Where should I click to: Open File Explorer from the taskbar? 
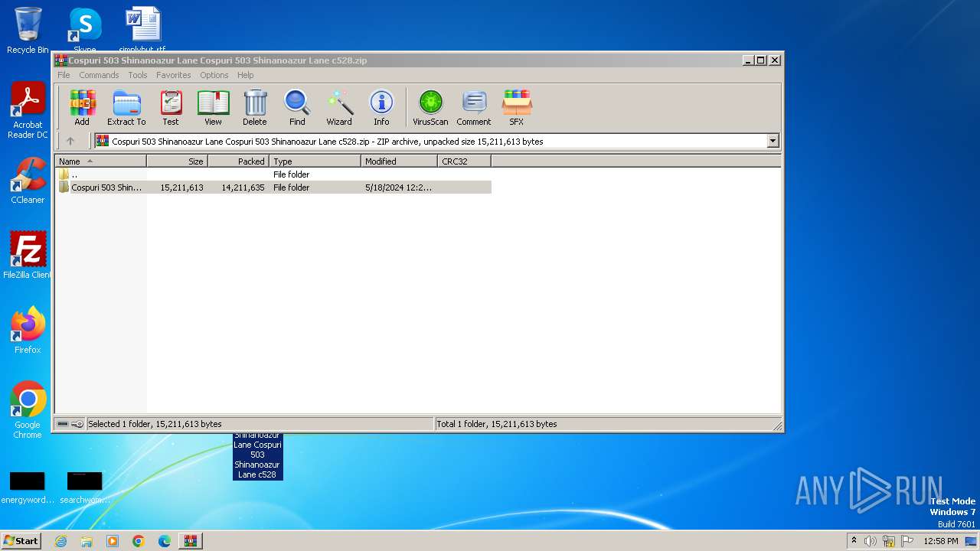coord(87,541)
